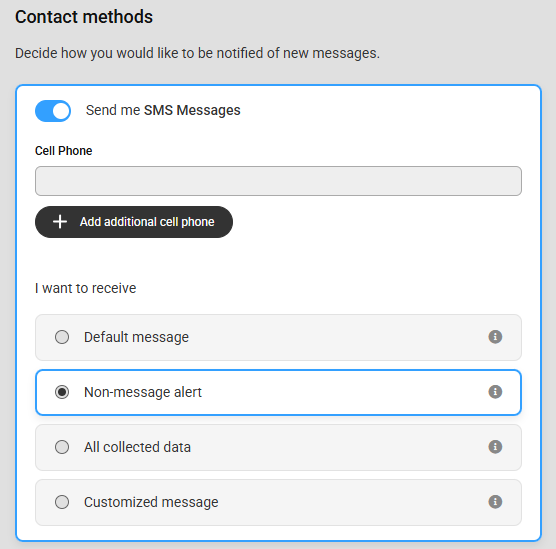Image resolution: width=556 pixels, height=549 pixels.
Task: Click the All collected data label text
Action: tap(137, 447)
